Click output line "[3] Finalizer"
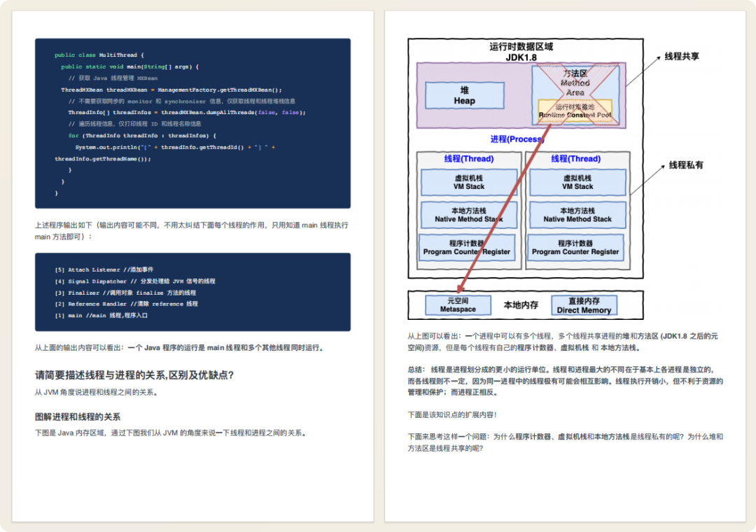The image size is (756, 532). [x=125, y=293]
